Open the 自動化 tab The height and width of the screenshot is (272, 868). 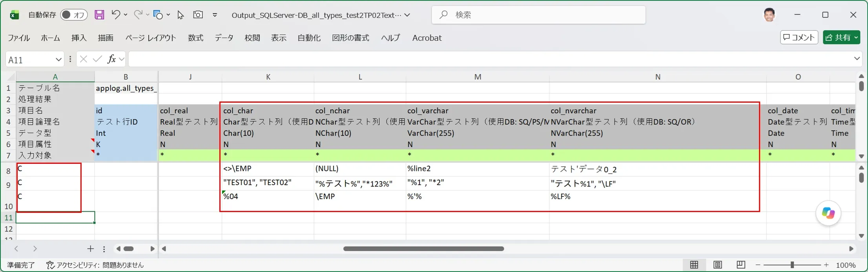pos(309,38)
